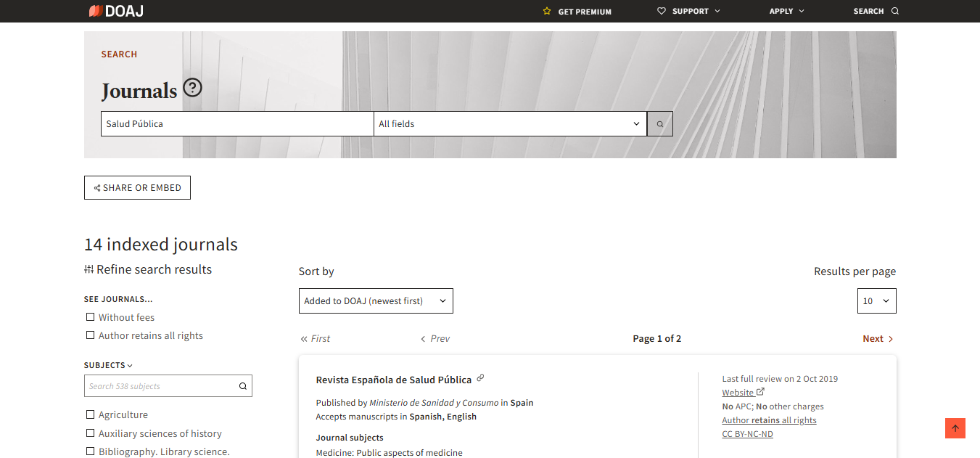Open the DOAJ logo home link
Image resolution: width=980 pixels, height=458 pixels.
pyautogui.click(x=116, y=11)
